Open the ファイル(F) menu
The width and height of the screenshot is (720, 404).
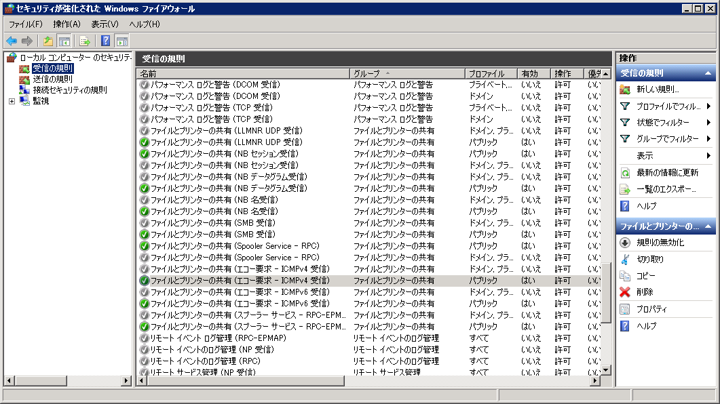point(26,24)
